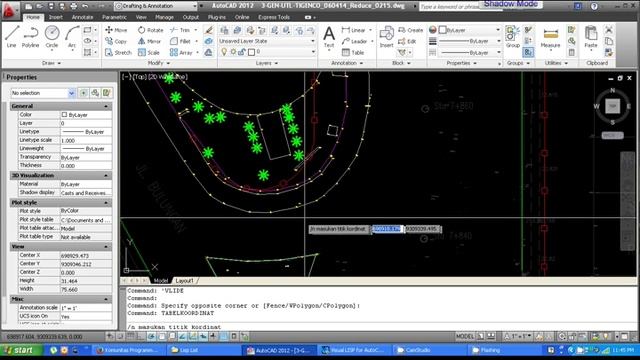
Task: Click the Paste button
Action: [x=591, y=37]
